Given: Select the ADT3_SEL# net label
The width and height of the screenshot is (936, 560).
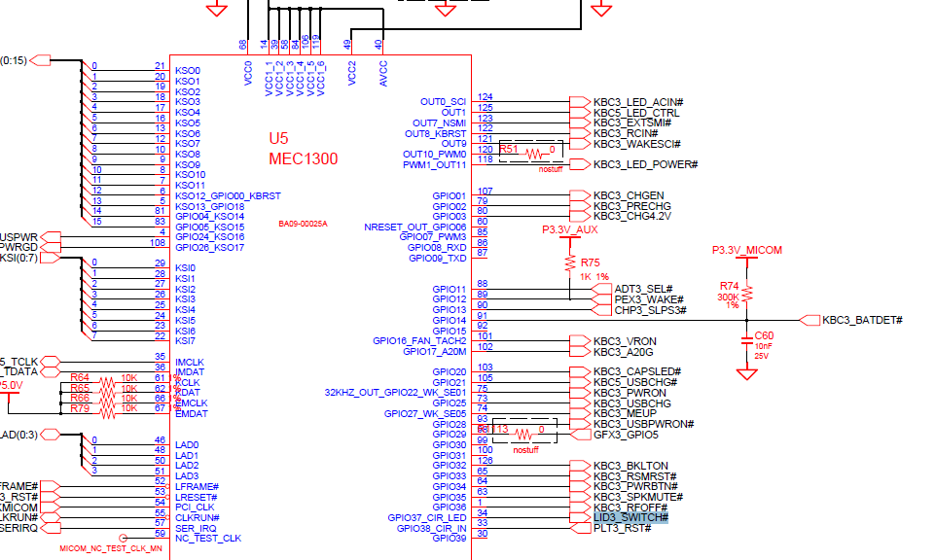Looking at the screenshot, I should (x=643, y=290).
